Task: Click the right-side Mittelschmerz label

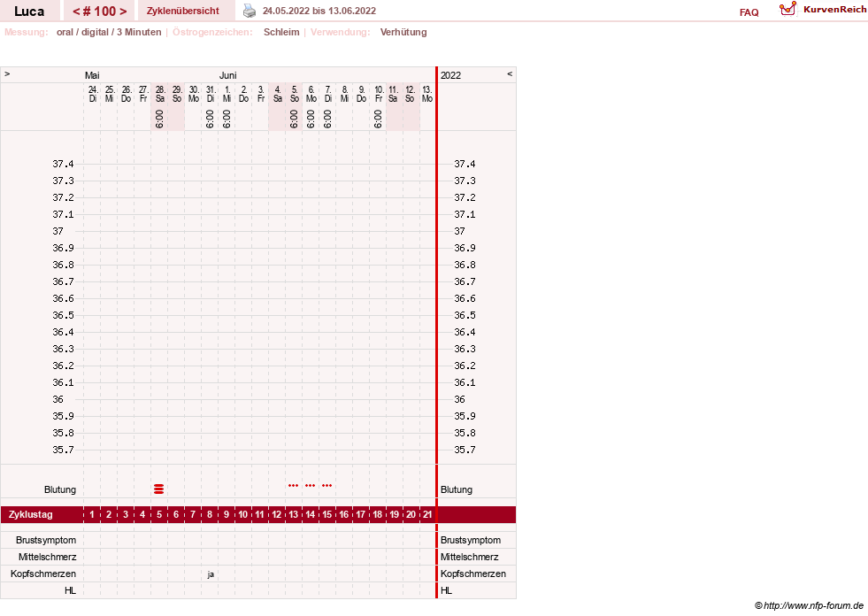Action: [x=470, y=557]
